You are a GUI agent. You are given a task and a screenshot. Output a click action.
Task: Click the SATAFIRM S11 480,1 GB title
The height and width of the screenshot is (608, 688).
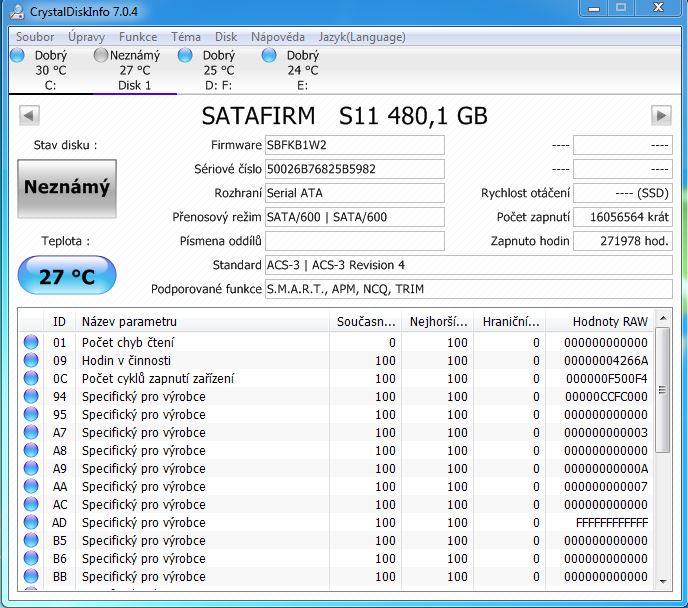click(344, 116)
